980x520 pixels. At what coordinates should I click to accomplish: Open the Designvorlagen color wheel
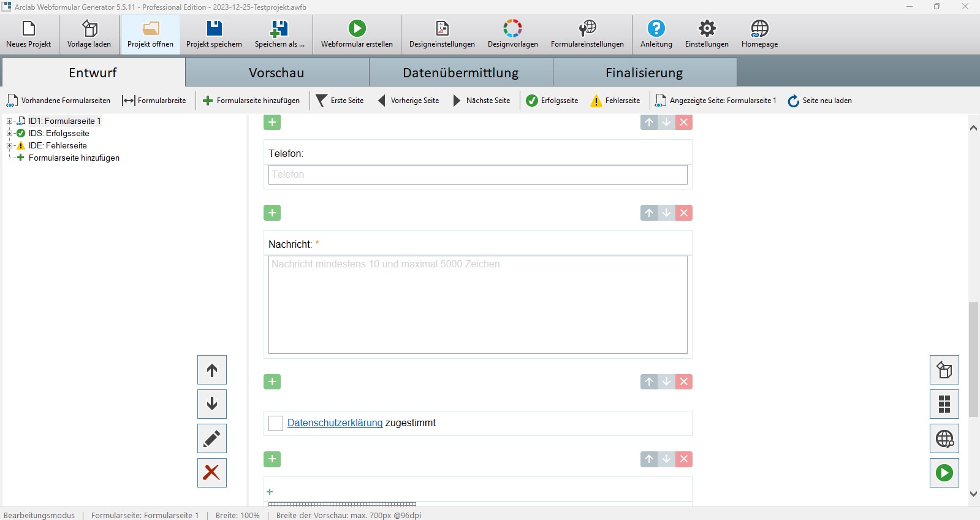click(x=512, y=29)
